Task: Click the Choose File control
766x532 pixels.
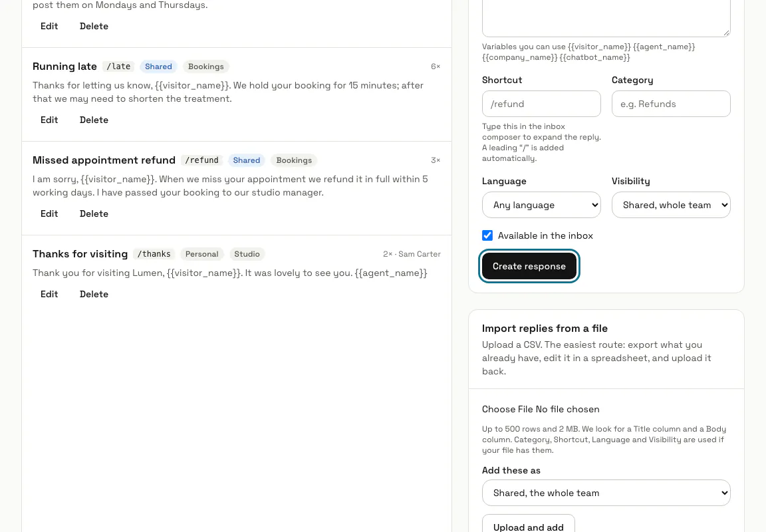Action: (x=541, y=410)
